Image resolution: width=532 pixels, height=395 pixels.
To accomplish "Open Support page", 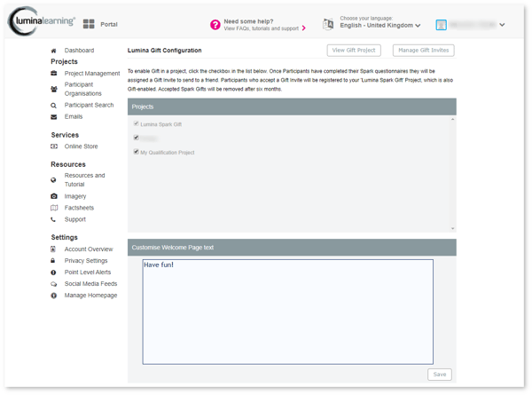I will click(x=75, y=219).
